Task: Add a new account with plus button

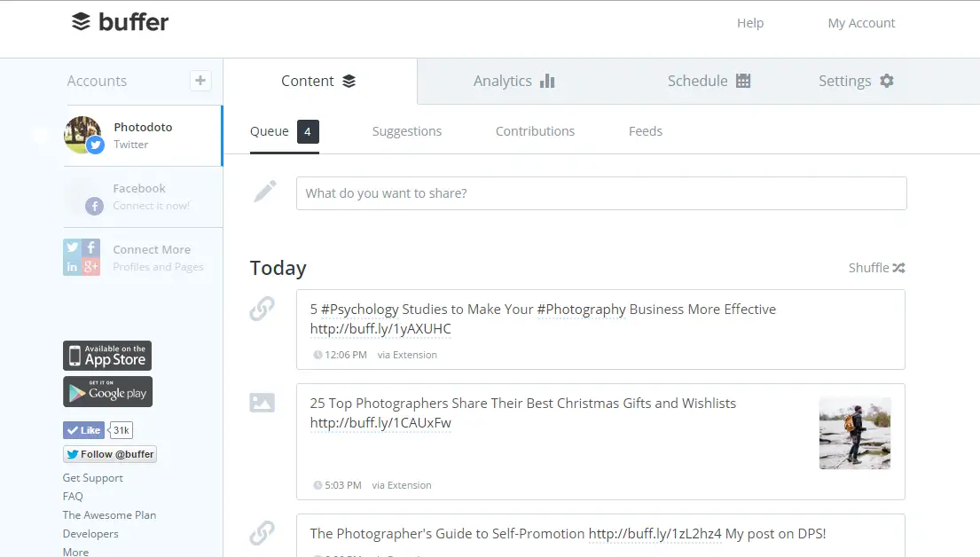Action: pyautogui.click(x=200, y=81)
